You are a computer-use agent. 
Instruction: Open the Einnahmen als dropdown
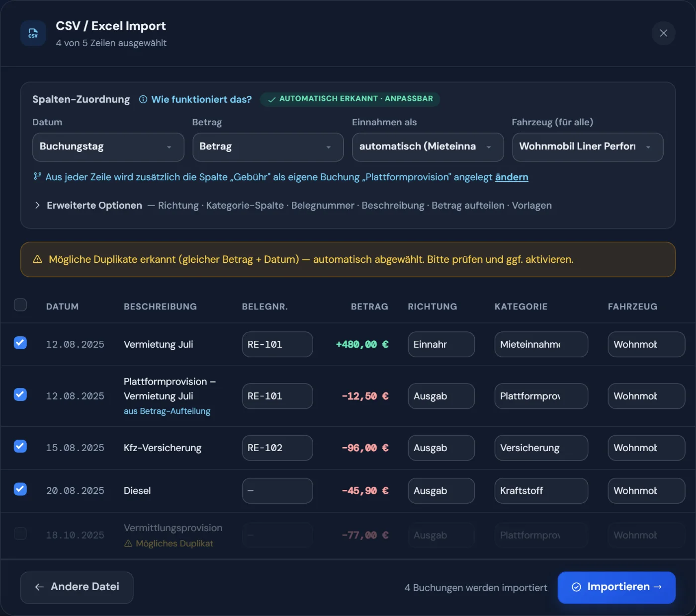(428, 147)
